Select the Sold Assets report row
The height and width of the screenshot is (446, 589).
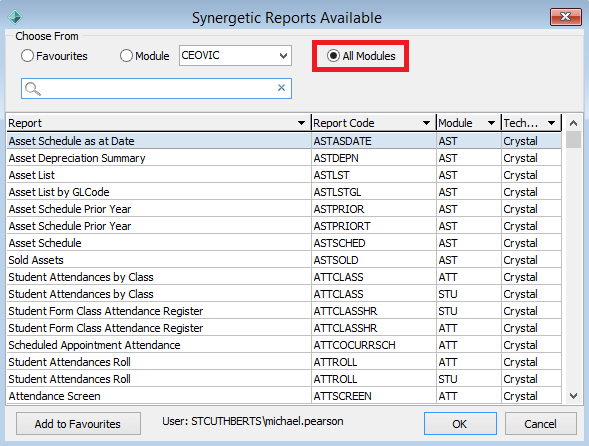tap(284, 260)
